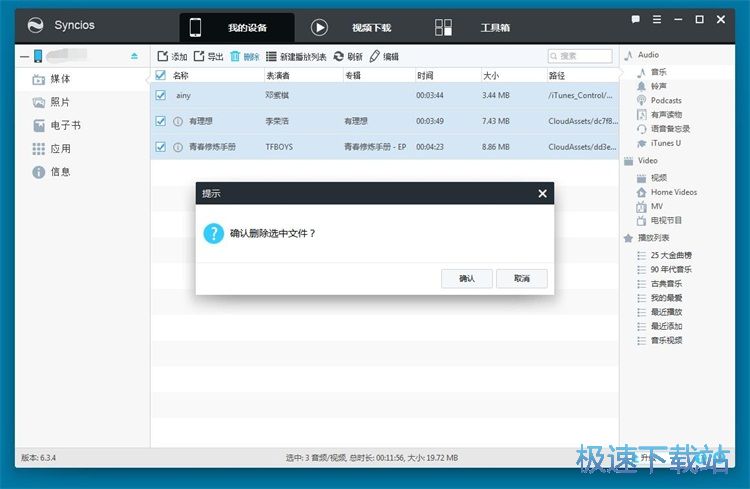This screenshot has width=750, height=489.
Task: Click the 删除 trash toolbar button
Action: (244, 56)
